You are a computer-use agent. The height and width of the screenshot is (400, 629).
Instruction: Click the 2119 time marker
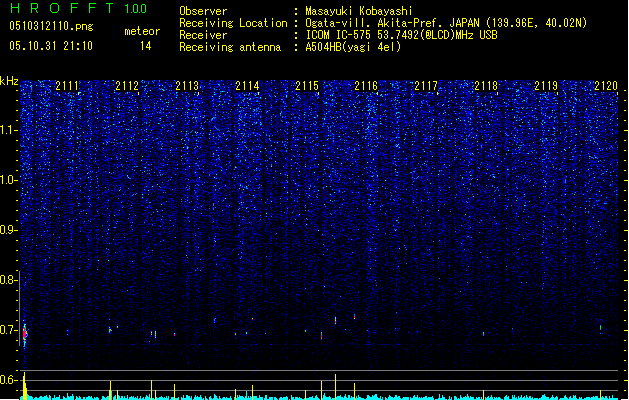tap(546, 86)
